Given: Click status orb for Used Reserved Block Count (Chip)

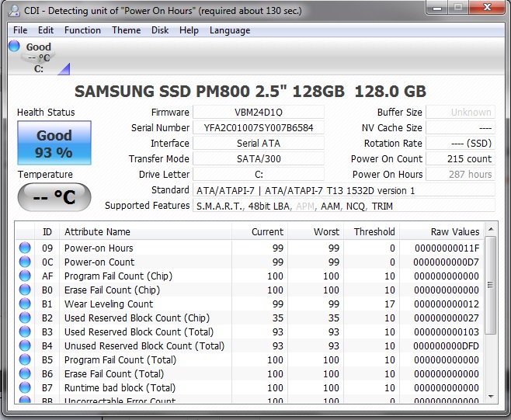Looking at the screenshot, I should coord(25,318).
